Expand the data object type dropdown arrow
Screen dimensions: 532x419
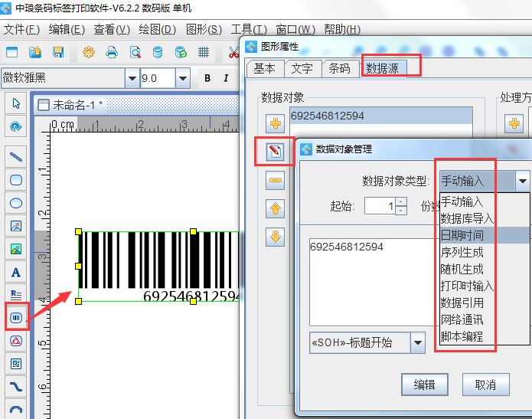coord(523,181)
